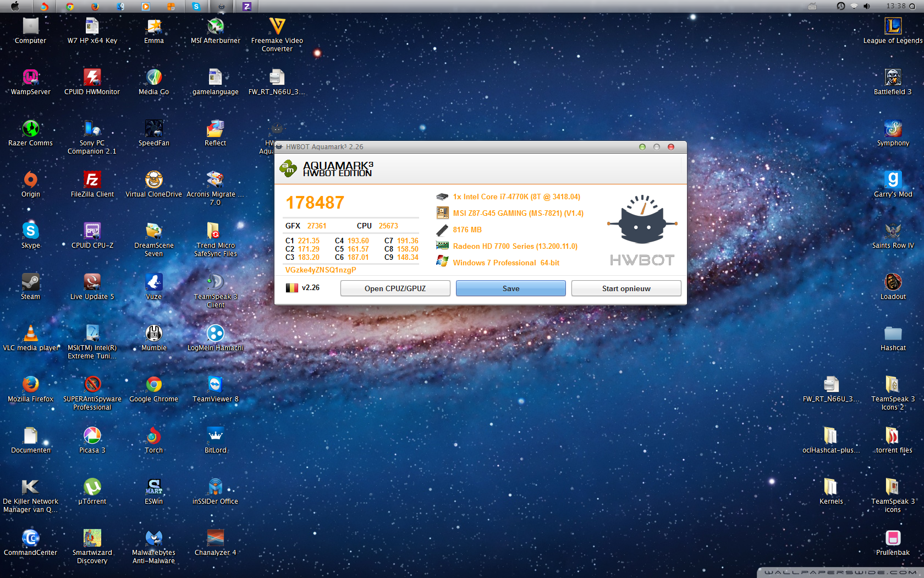Click the Belgian flag icon next to v2.26
Screen dimensions: 924x578
point(291,288)
